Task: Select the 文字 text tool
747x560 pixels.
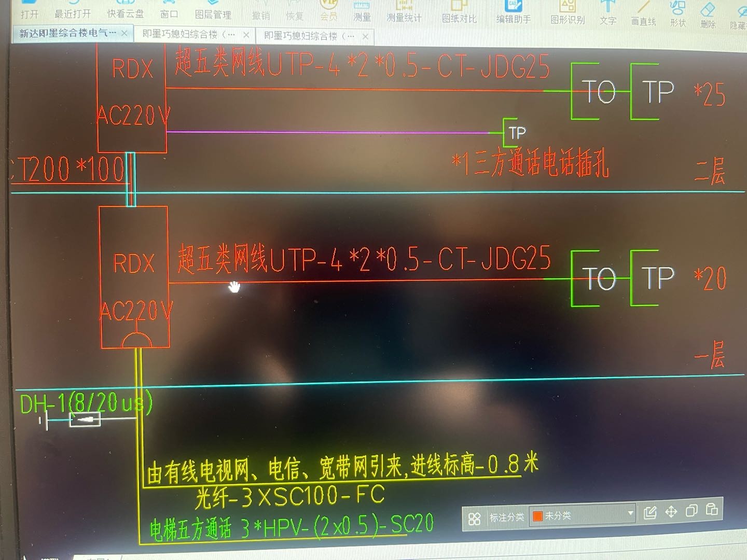Action: pyautogui.click(x=608, y=13)
